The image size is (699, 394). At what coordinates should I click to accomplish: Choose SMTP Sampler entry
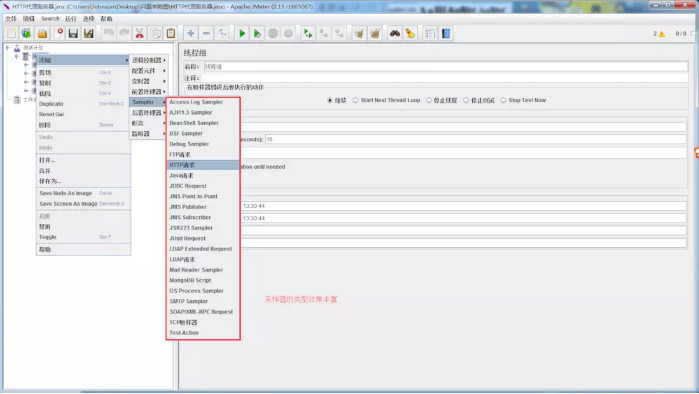coord(203,301)
